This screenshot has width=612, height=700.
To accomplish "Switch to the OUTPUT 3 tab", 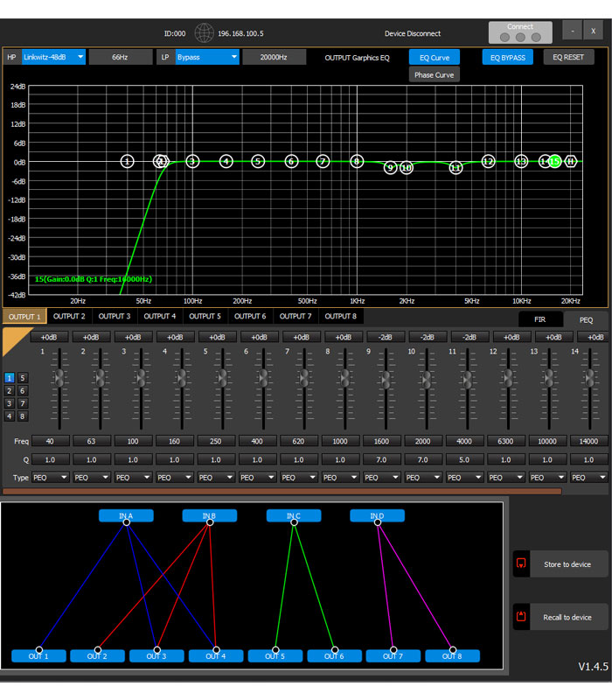I will coord(115,316).
